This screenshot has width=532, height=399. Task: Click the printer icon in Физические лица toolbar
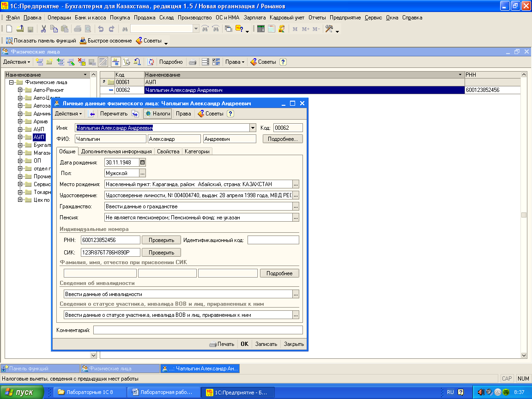[193, 62]
